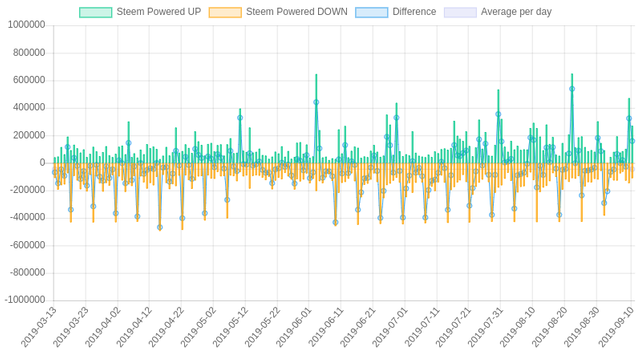Click the 2019-05-12 date label
640x361 pixels.
pyautogui.click(x=230, y=327)
